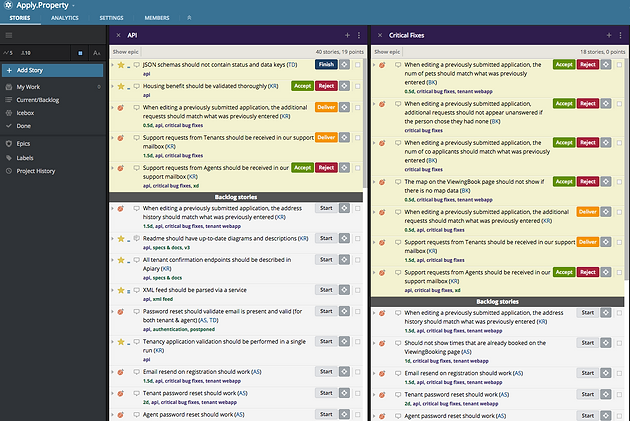This screenshot has height=421, width=630.
Task: Open My Work in the sidebar
Action: pos(28,87)
